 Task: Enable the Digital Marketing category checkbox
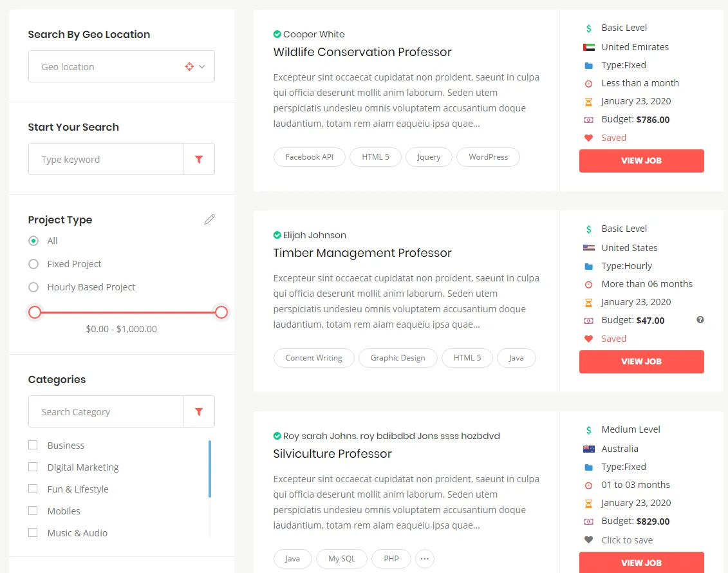point(33,467)
